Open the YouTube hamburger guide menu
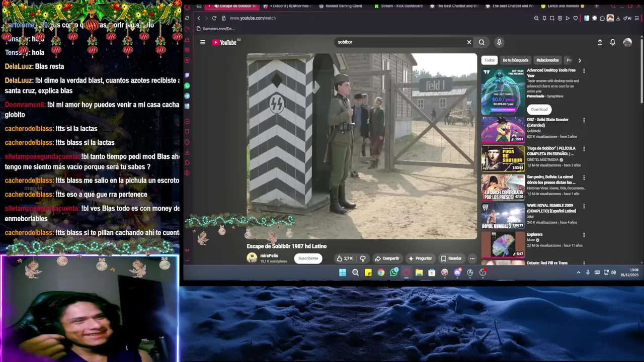 203,42
